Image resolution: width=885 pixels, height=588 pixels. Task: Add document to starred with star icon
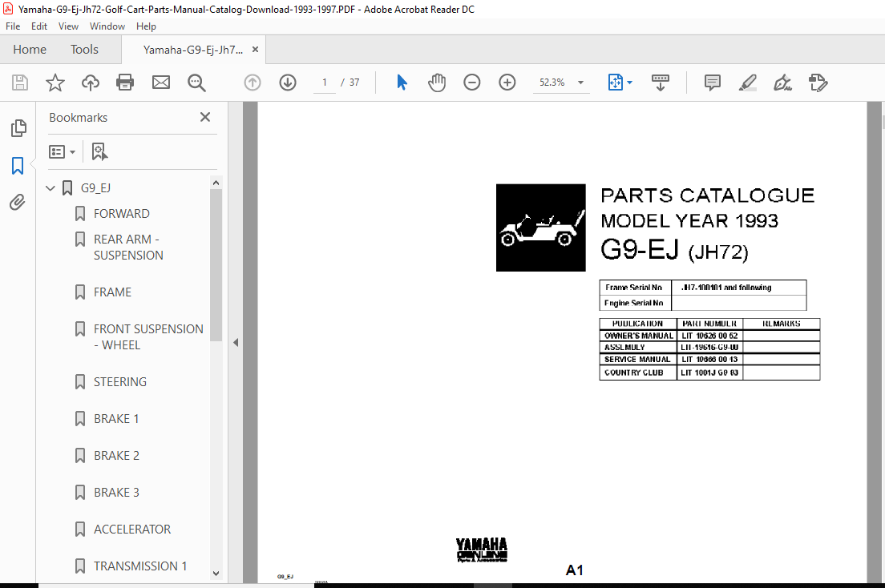(x=55, y=83)
